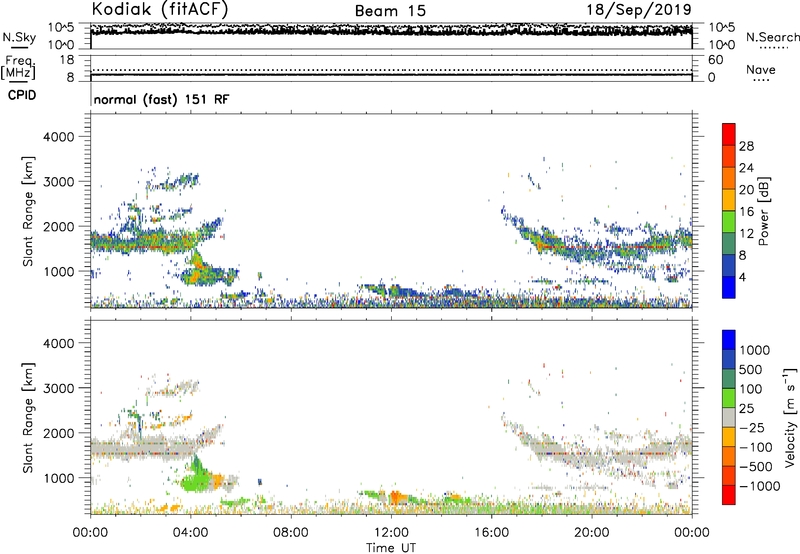Click the blue top segment of velocity colorbar
Screen dimensions: 800x554
pyautogui.click(x=729, y=340)
